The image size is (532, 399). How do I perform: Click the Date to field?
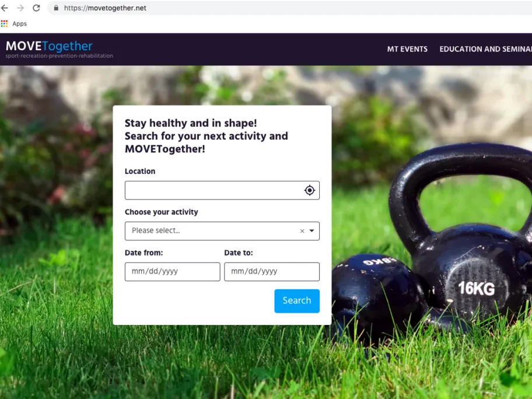click(x=272, y=272)
